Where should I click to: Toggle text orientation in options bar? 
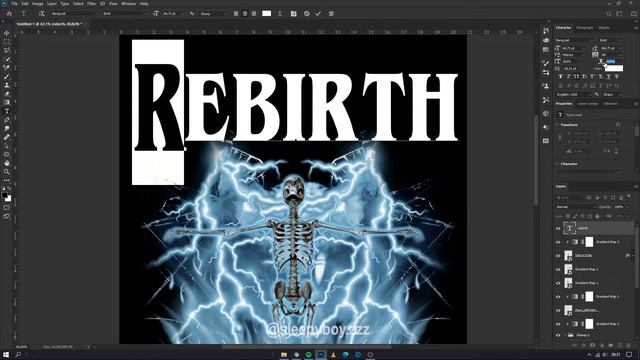point(41,13)
